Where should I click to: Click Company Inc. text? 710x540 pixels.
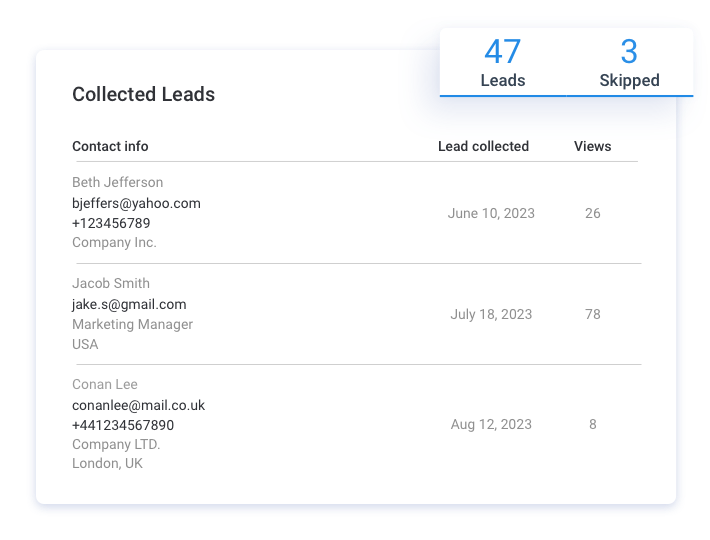pyautogui.click(x=114, y=242)
